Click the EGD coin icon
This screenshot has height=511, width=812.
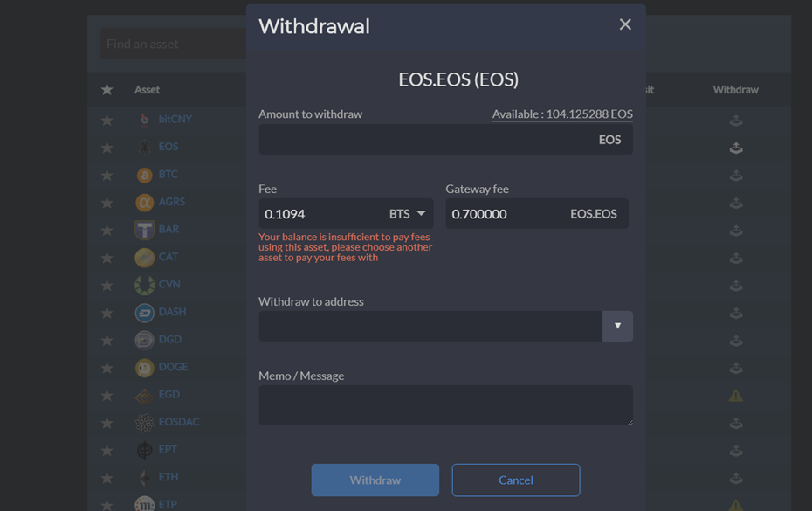[144, 396]
